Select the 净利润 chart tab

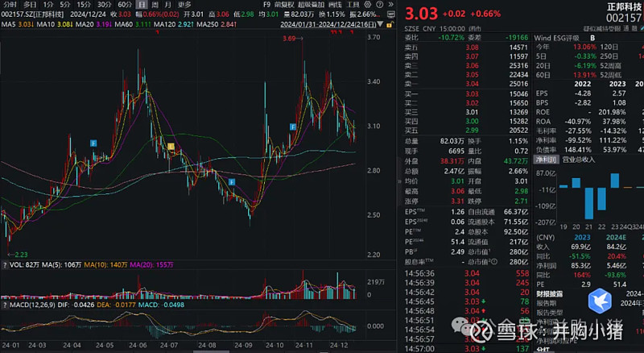click(x=546, y=160)
